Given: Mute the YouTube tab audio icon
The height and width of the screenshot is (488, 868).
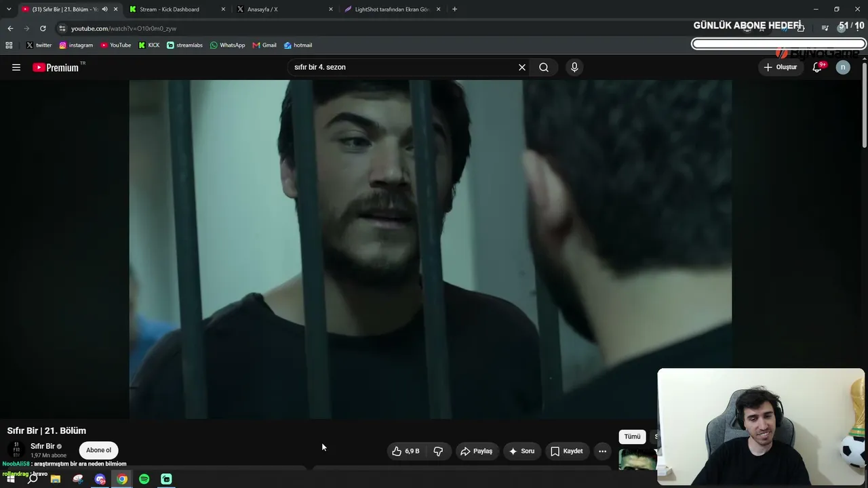Looking at the screenshot, I should pyautogui.click(x=104, y=9).
